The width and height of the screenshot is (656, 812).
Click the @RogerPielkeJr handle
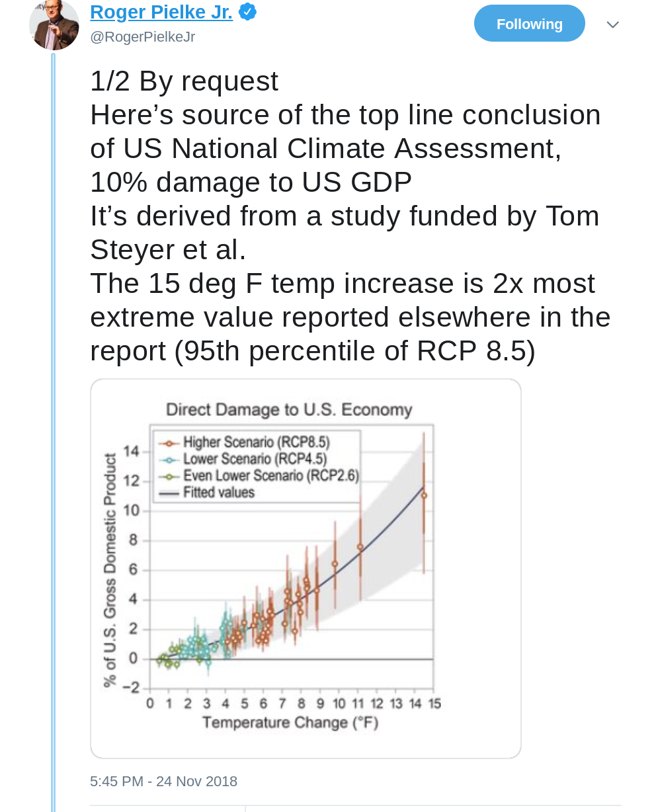point(142,37)
